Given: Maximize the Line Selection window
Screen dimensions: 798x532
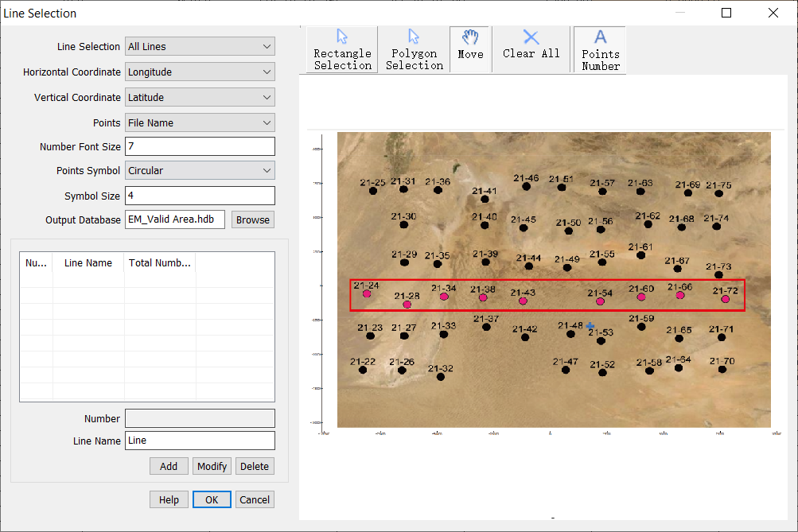Looking at the screenshot, I should [726, 13].
